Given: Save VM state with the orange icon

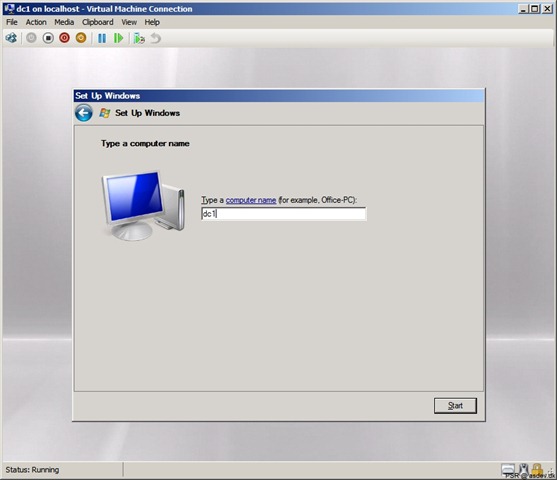Looking at the screenshot, I should [x=81, y=38].
